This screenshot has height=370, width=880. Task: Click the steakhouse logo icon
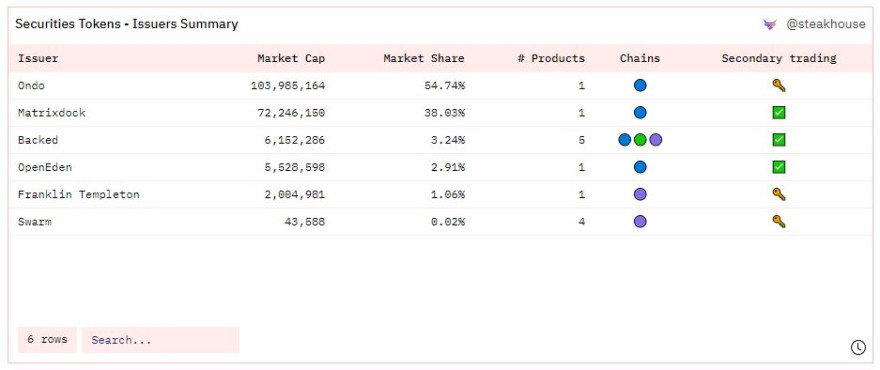(x=769, y=24)
